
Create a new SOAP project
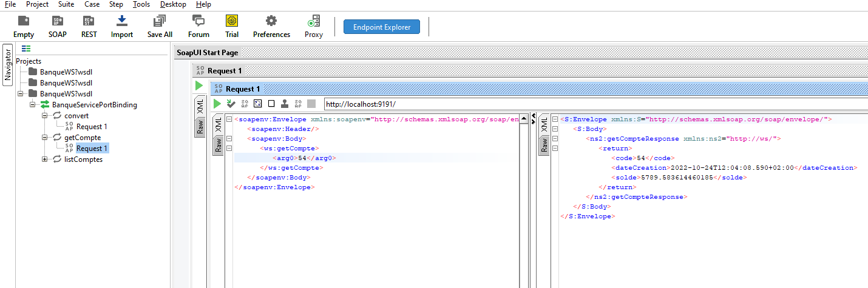58,27
